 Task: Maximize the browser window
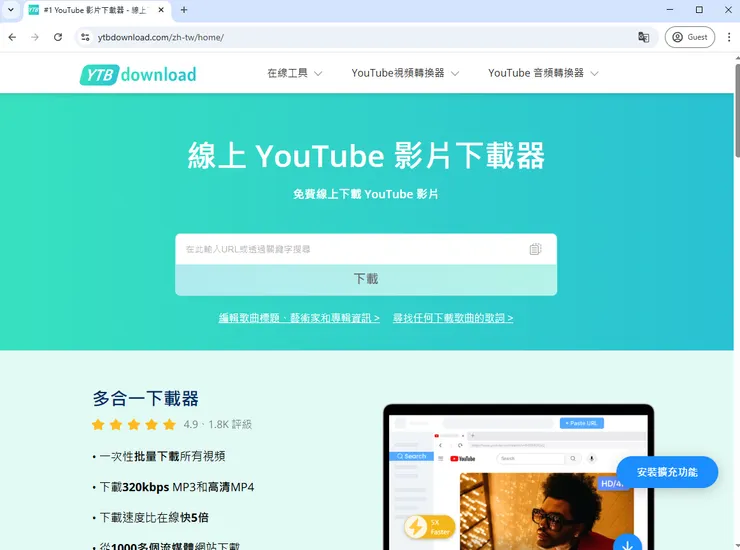click(699, 10)
